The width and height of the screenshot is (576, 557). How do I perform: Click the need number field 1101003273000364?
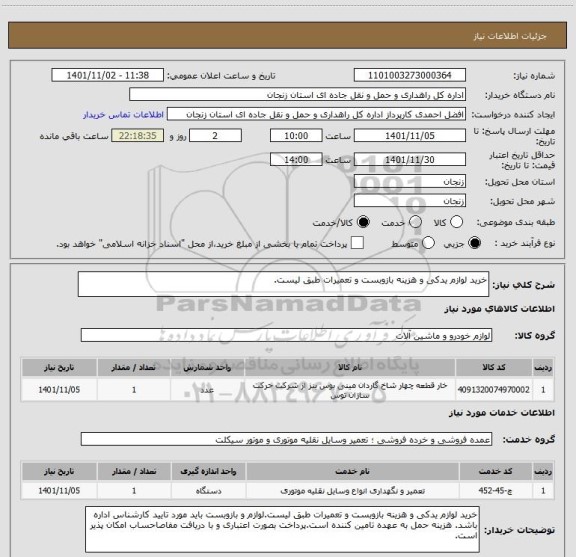(x=410, y=75)
